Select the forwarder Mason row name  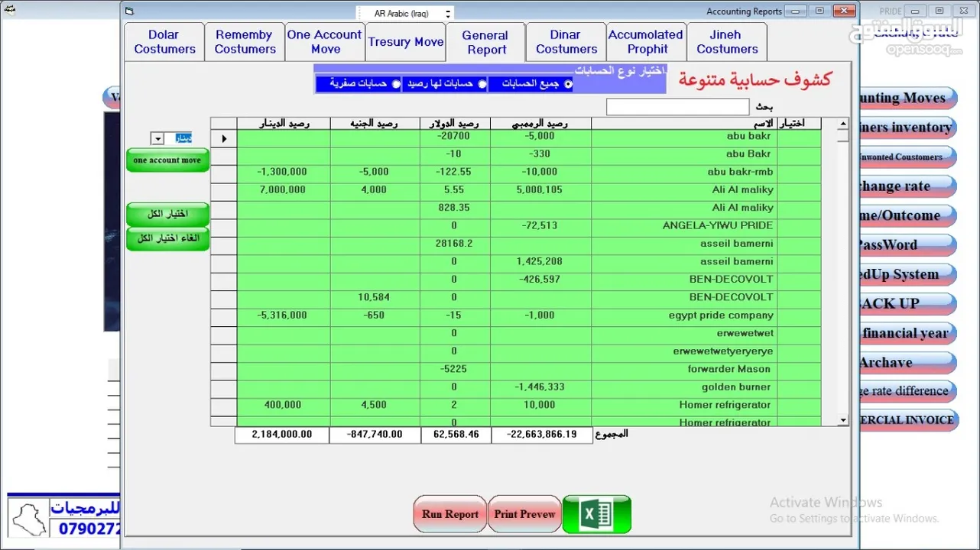729,369
